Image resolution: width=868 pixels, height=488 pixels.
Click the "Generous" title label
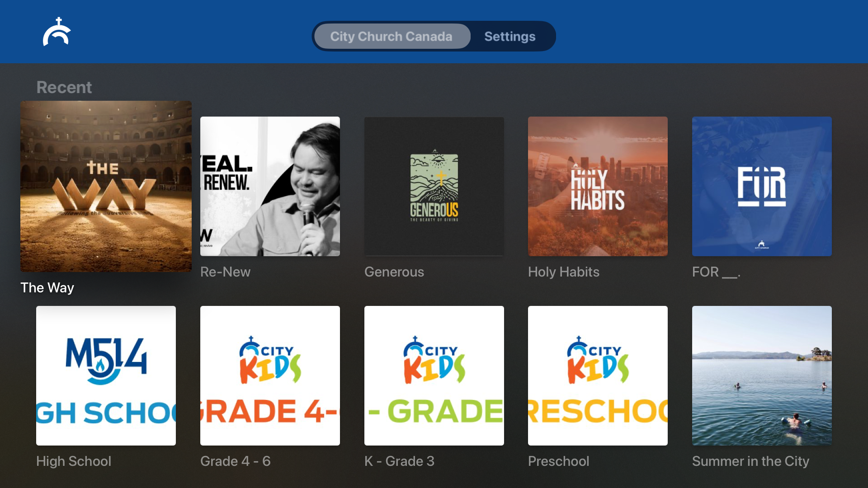tap(394, 272)
